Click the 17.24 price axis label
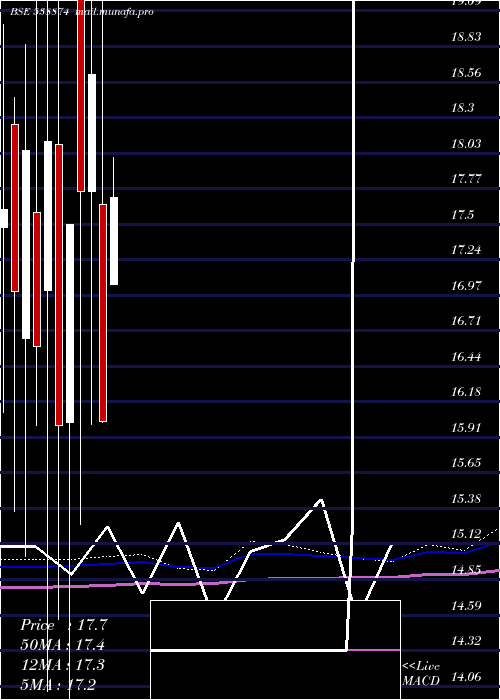 tap(466, 250)
